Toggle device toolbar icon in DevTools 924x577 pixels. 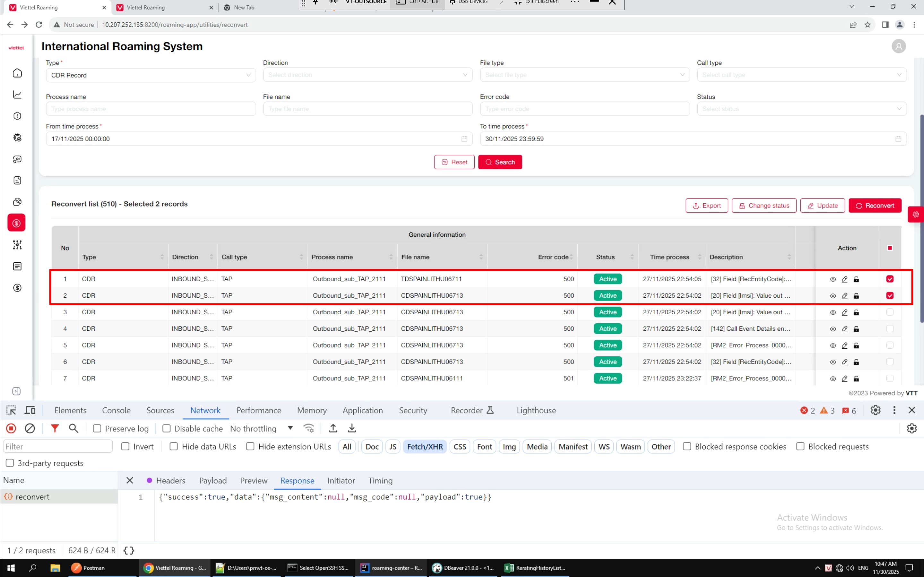30,410
